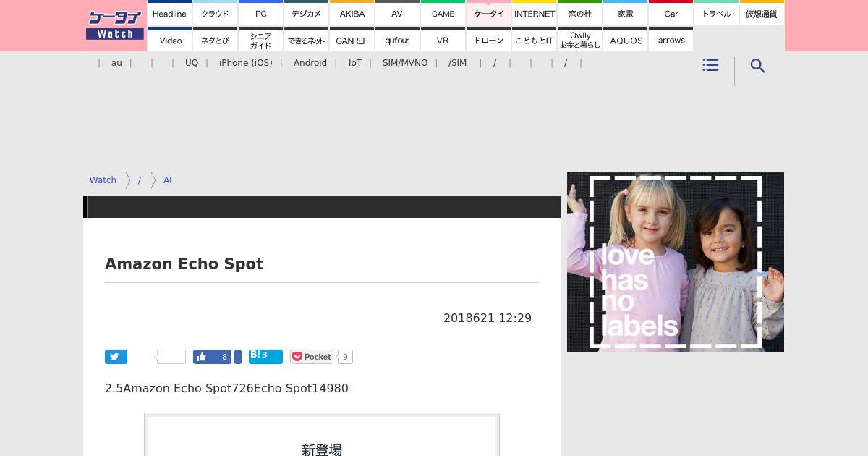Click the AI breadcrumb link
Image resolution: width=868 pixels, height=456 pixels.
coord(168,180)
